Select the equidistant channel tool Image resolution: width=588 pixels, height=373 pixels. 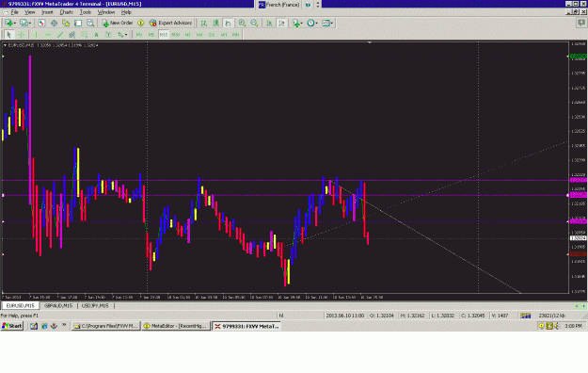[x=72, y=35]
